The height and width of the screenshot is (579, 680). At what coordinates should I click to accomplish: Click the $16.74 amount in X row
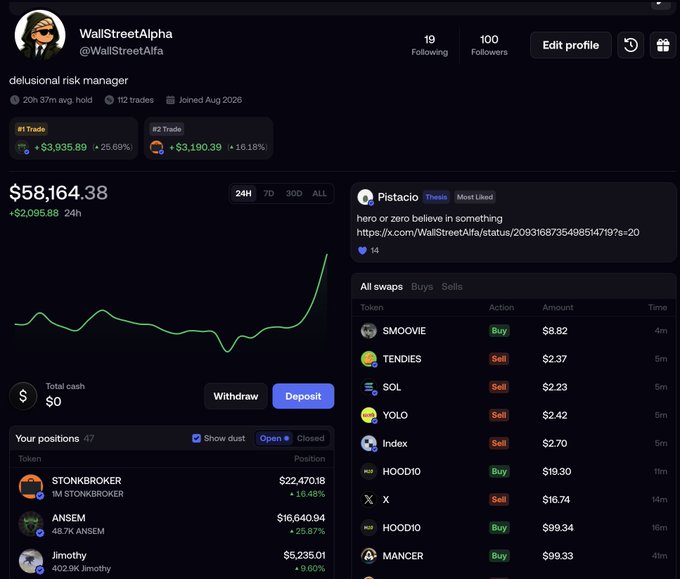(x=556, y=500)
